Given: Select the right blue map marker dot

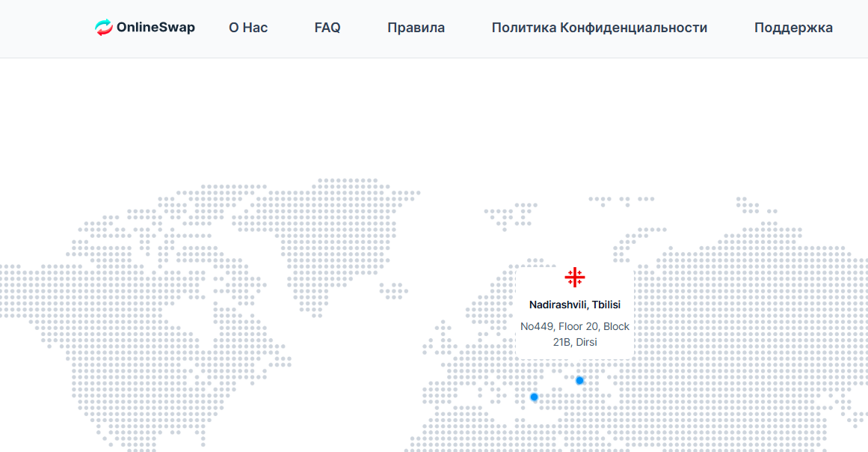Looking at the screenshot, I should pyautogui.click(x=579, y=380).
